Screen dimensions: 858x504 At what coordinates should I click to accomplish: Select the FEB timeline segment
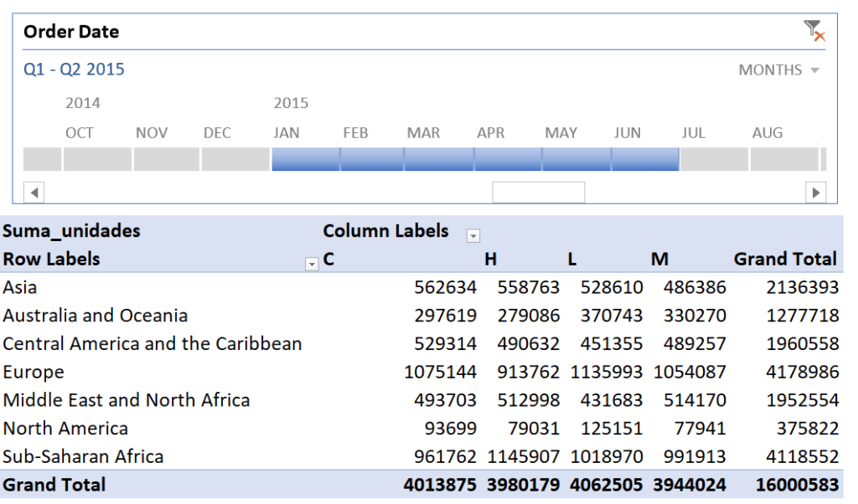tap(372, 159)
